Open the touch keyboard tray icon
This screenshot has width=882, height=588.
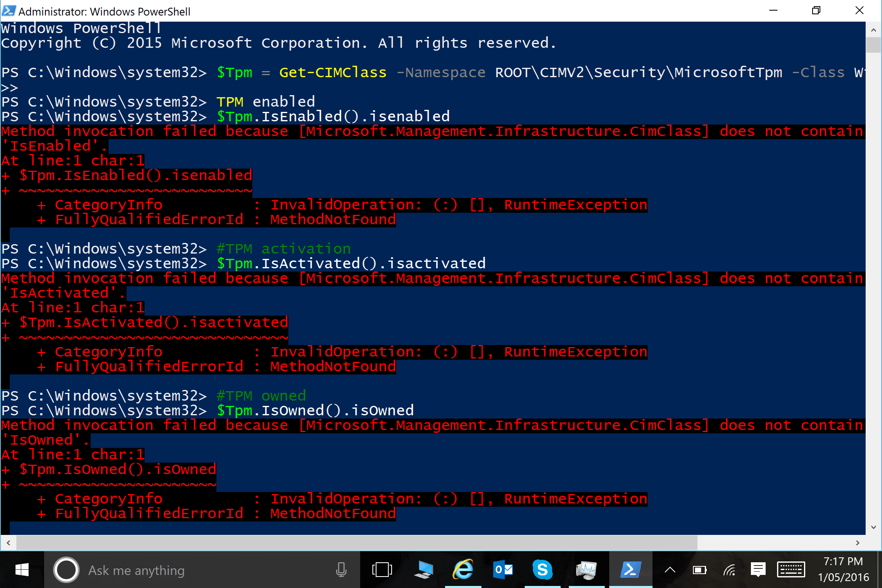click(x=791, y=570)
